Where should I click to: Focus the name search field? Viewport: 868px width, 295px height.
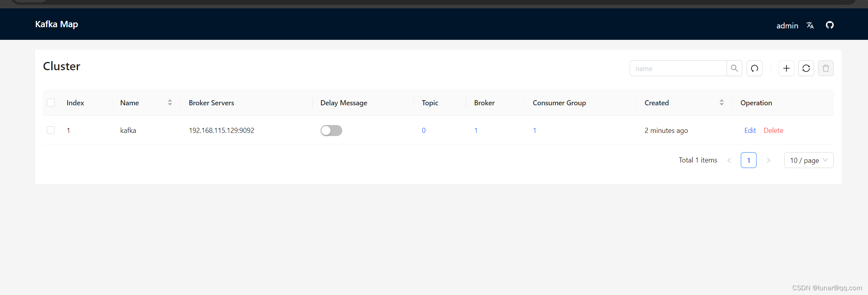pyautogui.click(x=678, y=68)
